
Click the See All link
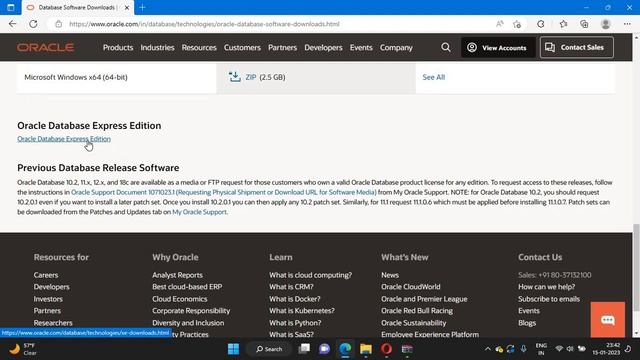tap(433, 77)
